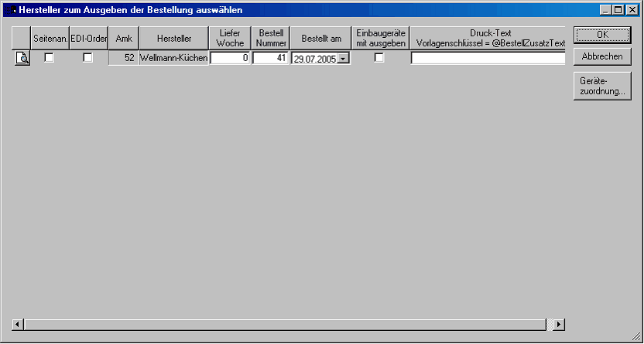The width and height of the screenshot is (644, 344).
Task: Focus the Druck-Text input field
Action: [x=488, y=58]
